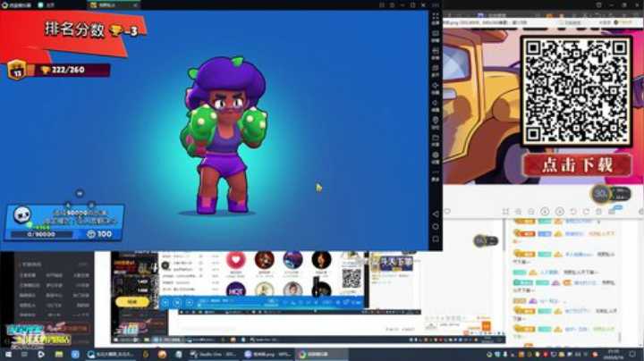Screen dimensions: 644x361
Task: Click the rank 13 badge icon
Action: coord(17,70)
